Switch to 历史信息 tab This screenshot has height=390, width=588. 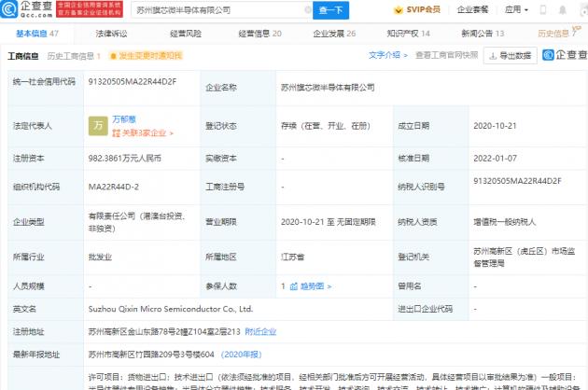556,34
